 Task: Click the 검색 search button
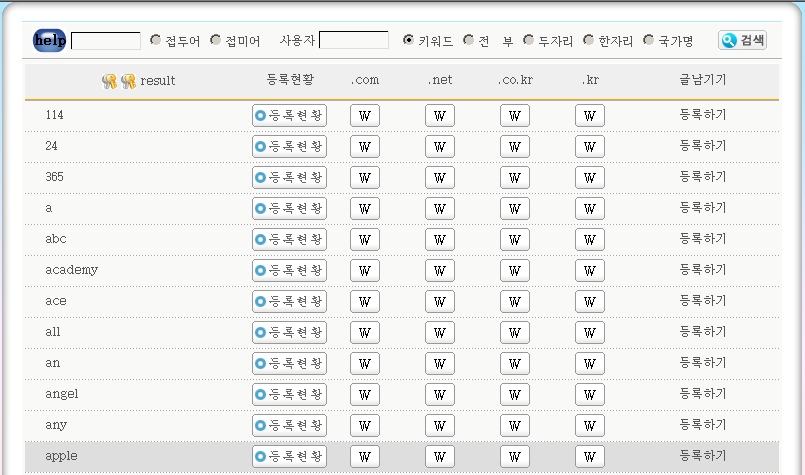click(742, 41)
